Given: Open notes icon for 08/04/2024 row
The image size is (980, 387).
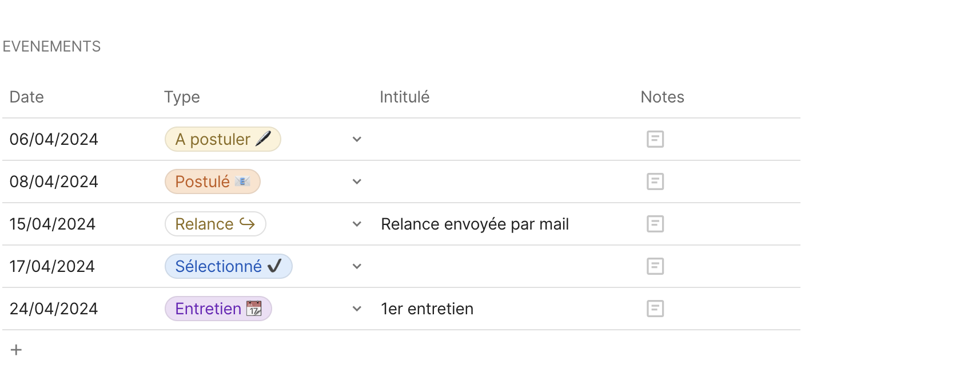Looking at the screenshot, I should (x=655, y=181).
